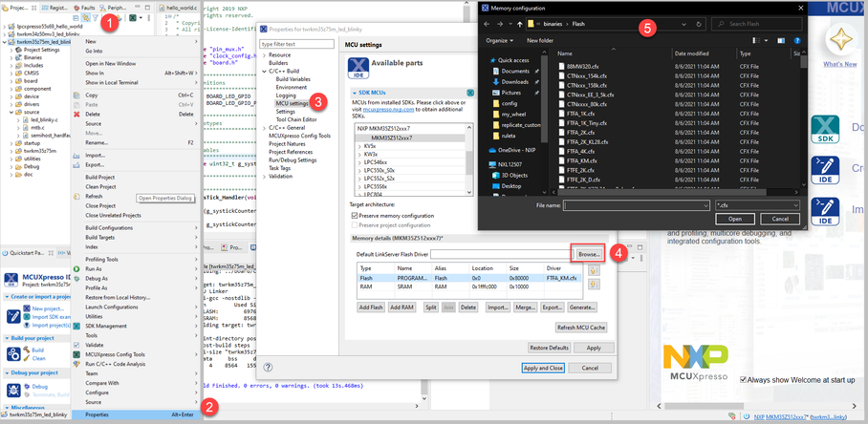Click the Debug As bug icon

coord(76,279)
